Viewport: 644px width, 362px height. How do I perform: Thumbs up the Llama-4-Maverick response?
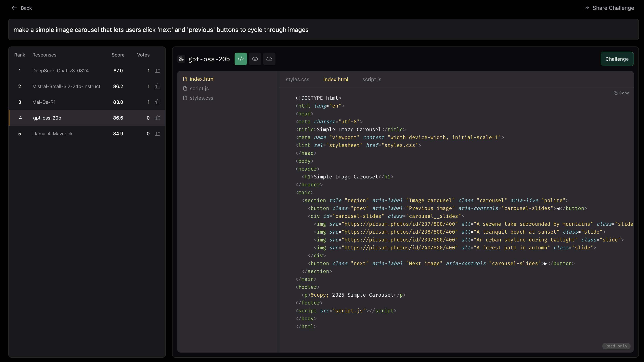[158, 134]
